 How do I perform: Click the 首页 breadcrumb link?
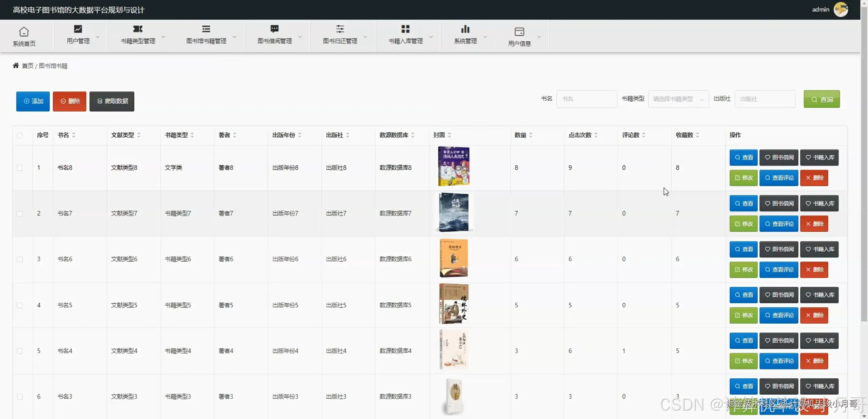point(27,66)
